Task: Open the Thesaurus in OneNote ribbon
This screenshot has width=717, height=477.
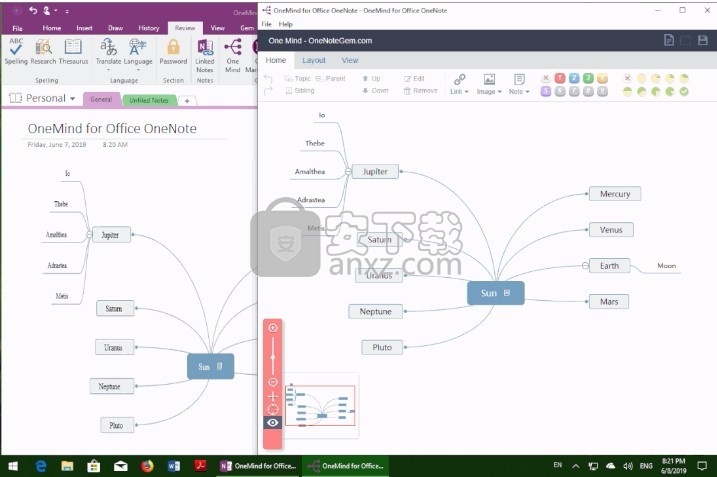Action: (x=73, y=51)
